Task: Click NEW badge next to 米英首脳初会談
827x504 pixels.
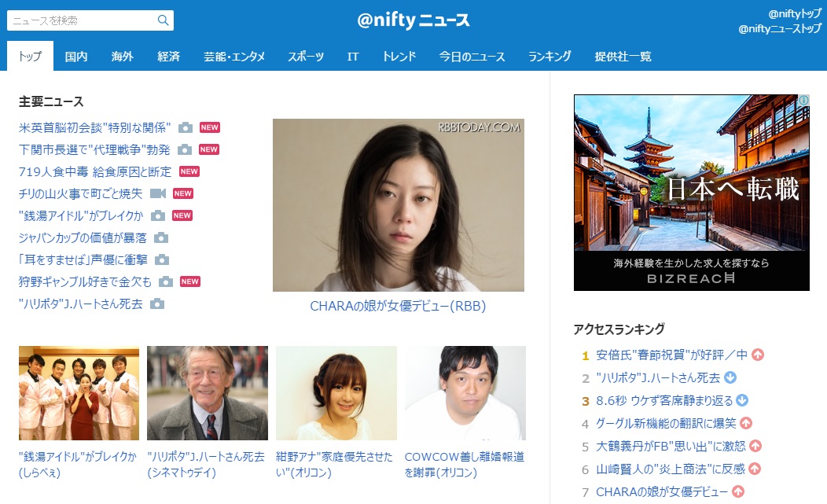Action: coord(209,127)
